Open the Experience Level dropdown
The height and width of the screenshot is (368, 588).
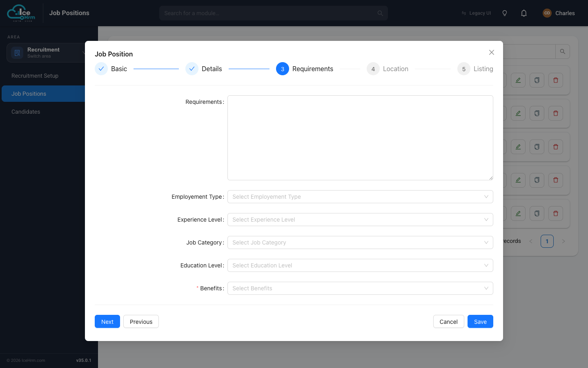coord(360,220)
